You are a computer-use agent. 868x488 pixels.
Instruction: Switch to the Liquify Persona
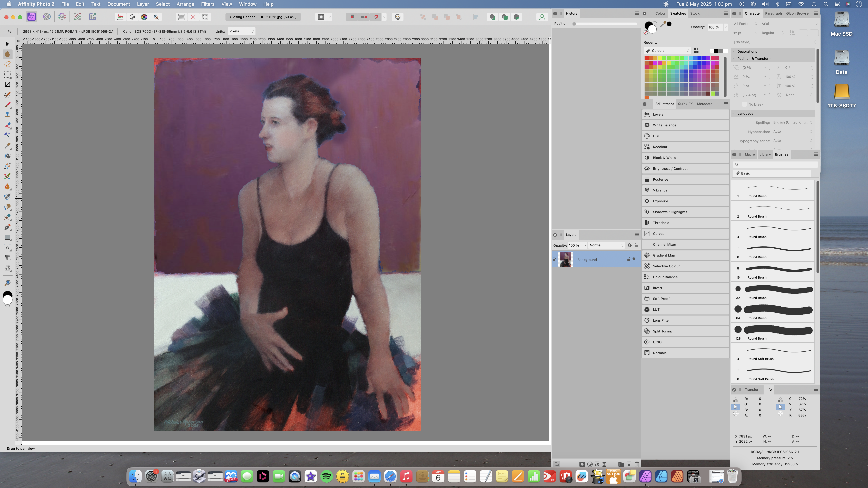pyautogui.click(x=47, y=17)
